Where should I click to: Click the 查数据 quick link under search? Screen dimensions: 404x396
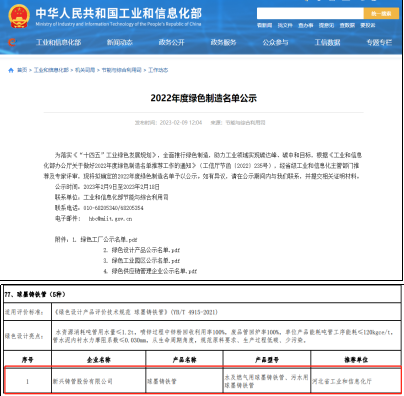[x=347, y=25]
